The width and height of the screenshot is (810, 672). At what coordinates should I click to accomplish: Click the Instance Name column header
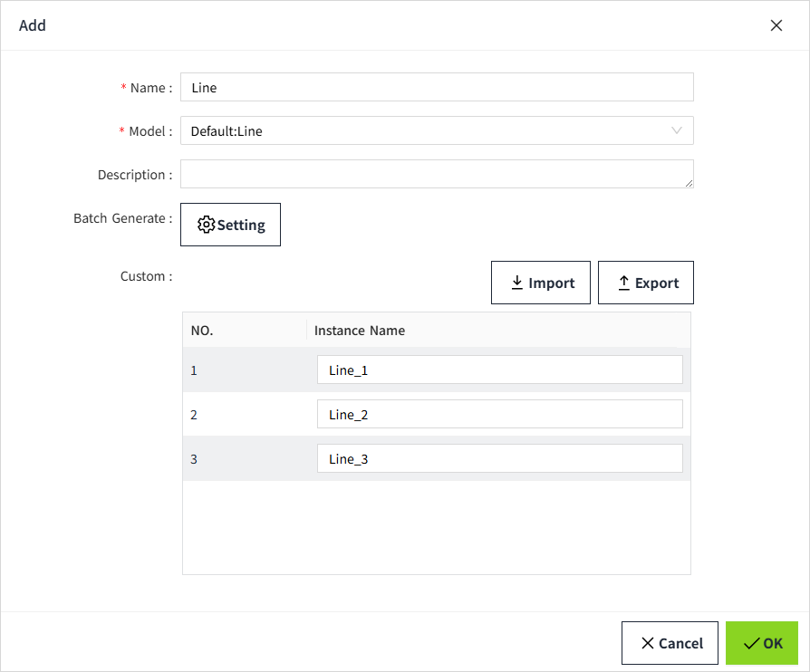(360, 331)
